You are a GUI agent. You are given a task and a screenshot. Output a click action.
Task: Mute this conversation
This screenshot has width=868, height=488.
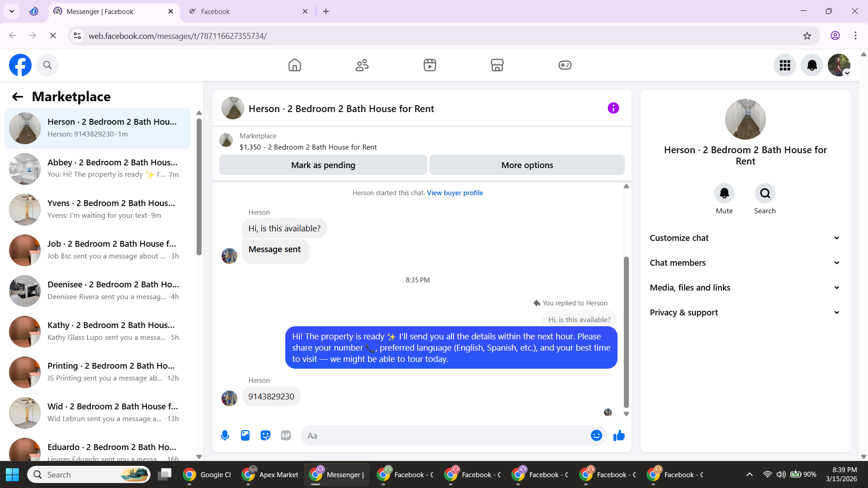point(724,193)
